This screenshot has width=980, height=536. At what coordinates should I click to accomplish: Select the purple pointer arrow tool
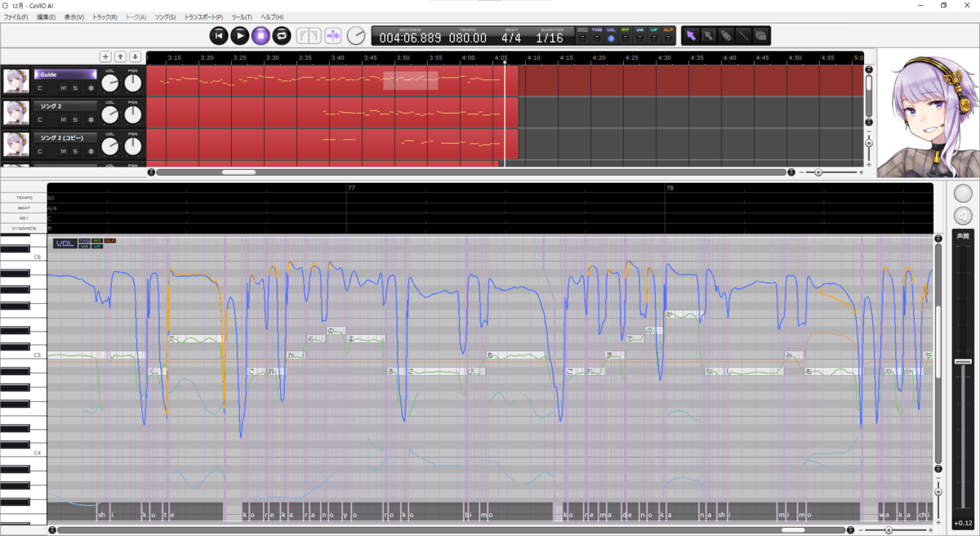coord(691,35)
